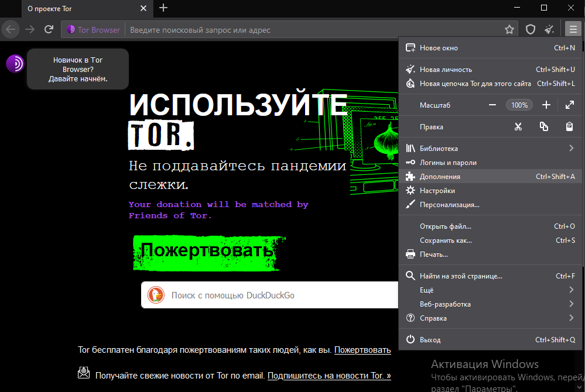585x392 pixels.
Task: Expand the 'Ещё' submenu
Action: (x=490, y=290)
